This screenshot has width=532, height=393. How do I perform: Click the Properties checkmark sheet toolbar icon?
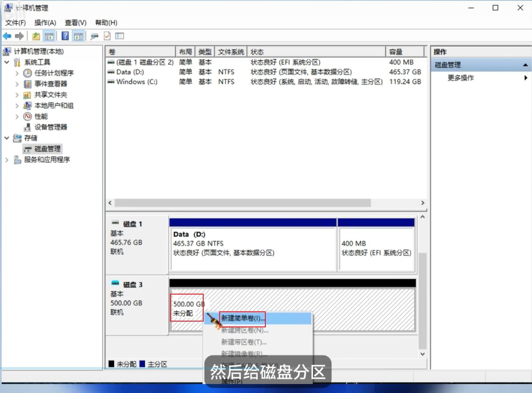[x=107, y=36]
